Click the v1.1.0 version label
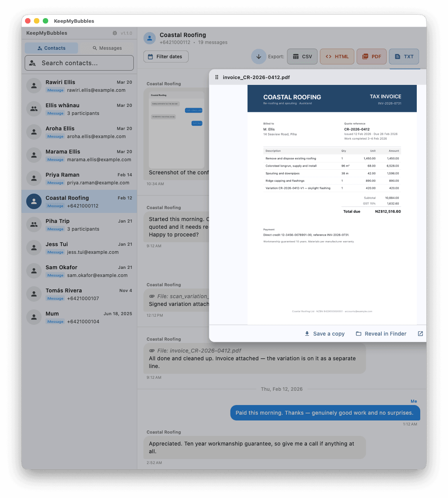 (126, 33)
